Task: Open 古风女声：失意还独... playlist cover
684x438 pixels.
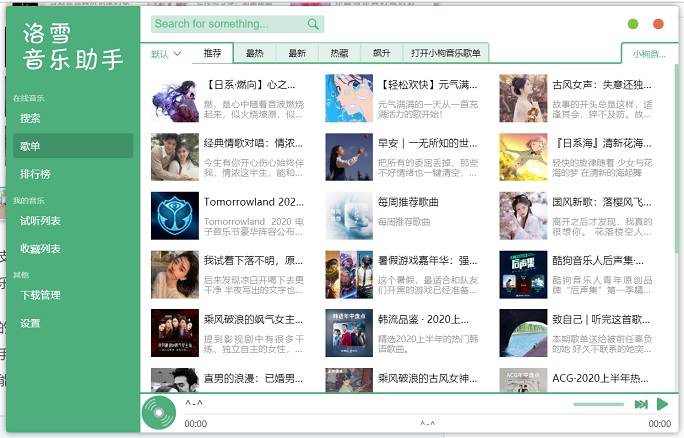Action: 523,98
